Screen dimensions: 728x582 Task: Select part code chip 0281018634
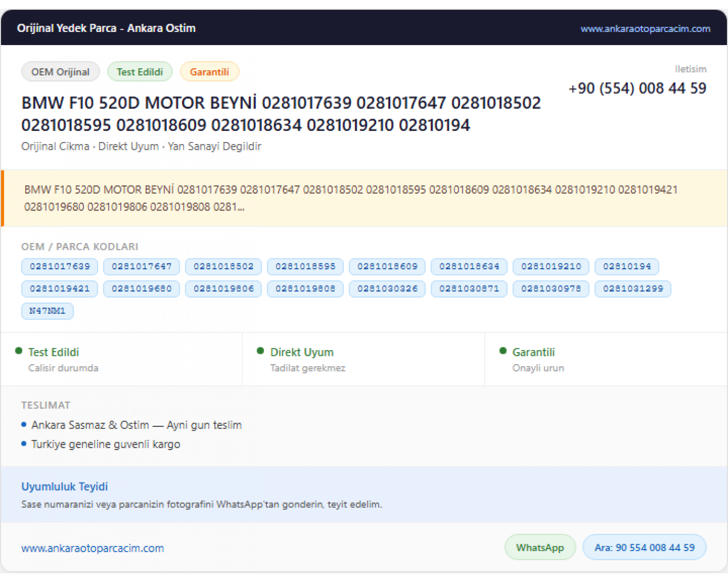click(469, 266)
